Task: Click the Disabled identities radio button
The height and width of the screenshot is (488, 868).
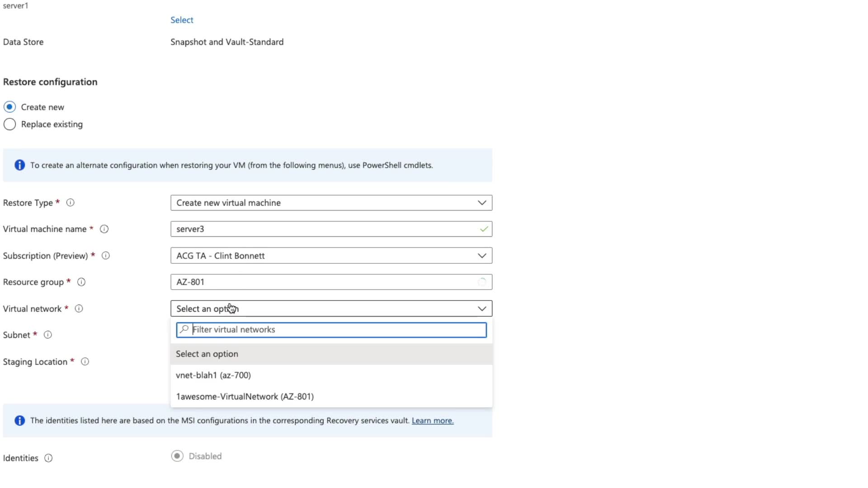Action: tap(177, 456)
